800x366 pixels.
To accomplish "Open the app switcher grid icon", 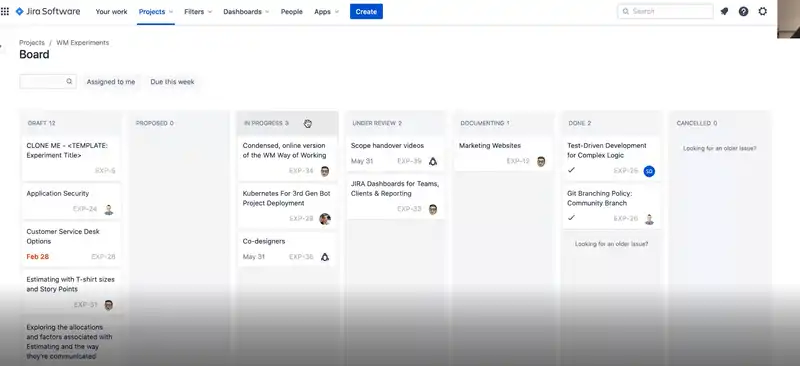I will click(x=5, y=11).
